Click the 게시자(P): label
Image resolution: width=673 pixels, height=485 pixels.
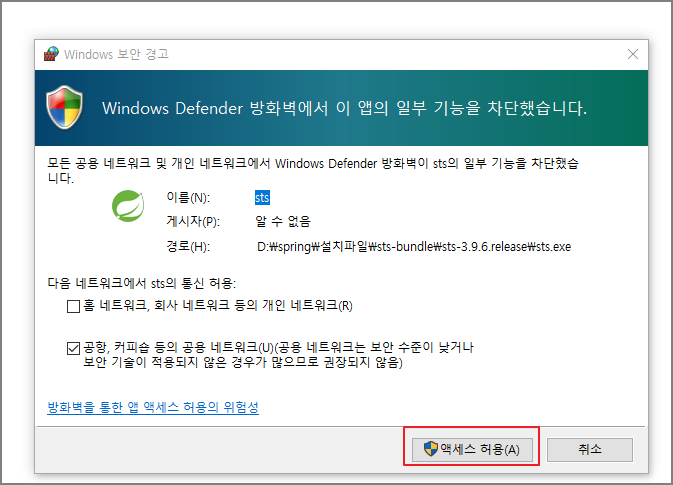coord(193,221)
